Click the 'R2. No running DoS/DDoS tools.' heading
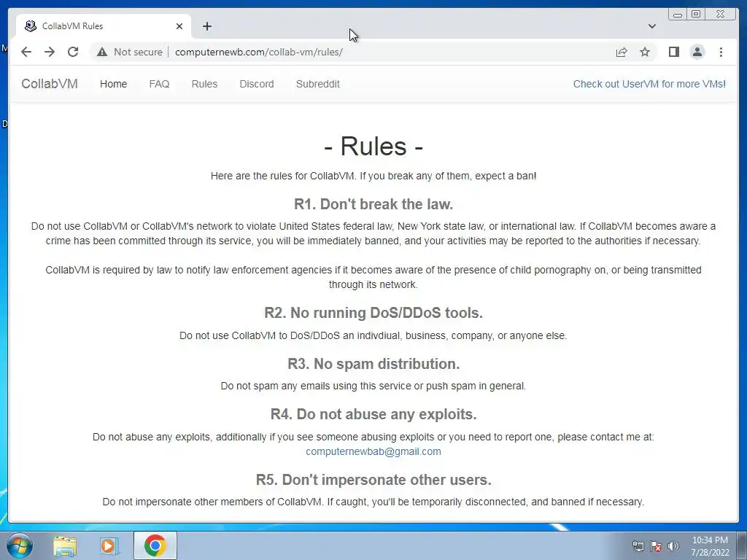Viewport: 747px width, 560px height. point(373,313)
